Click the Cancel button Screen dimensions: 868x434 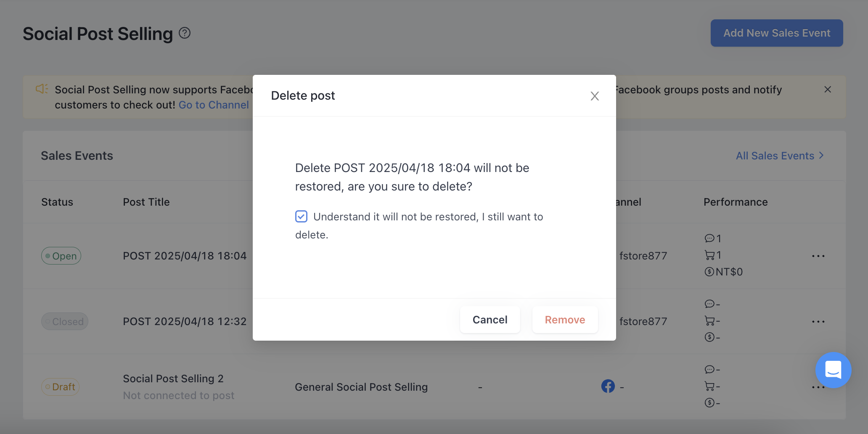pyautogui.click(x=490, y=320)
